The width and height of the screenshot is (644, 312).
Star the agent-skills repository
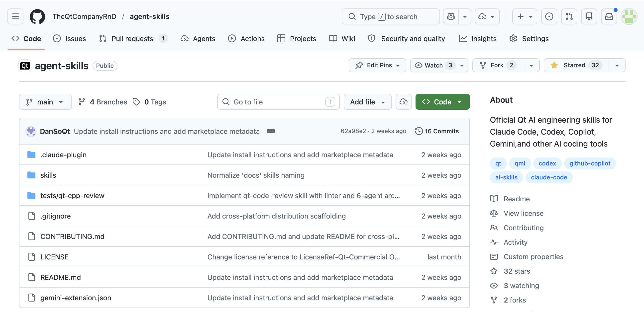[575, 65]
